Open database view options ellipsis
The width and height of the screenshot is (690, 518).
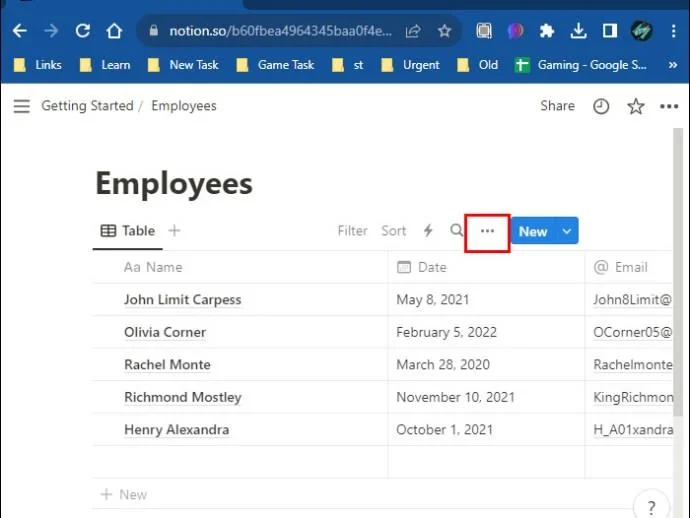pos(487,231)
